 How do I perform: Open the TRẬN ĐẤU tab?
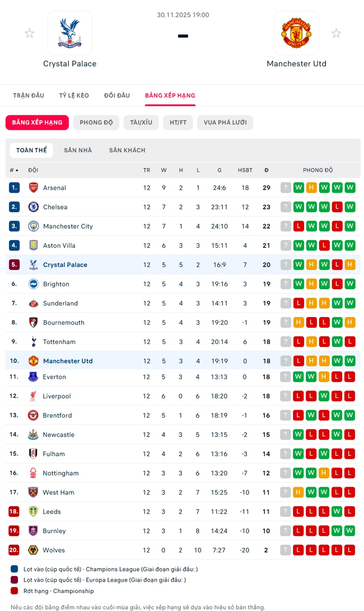click(28, 95)
